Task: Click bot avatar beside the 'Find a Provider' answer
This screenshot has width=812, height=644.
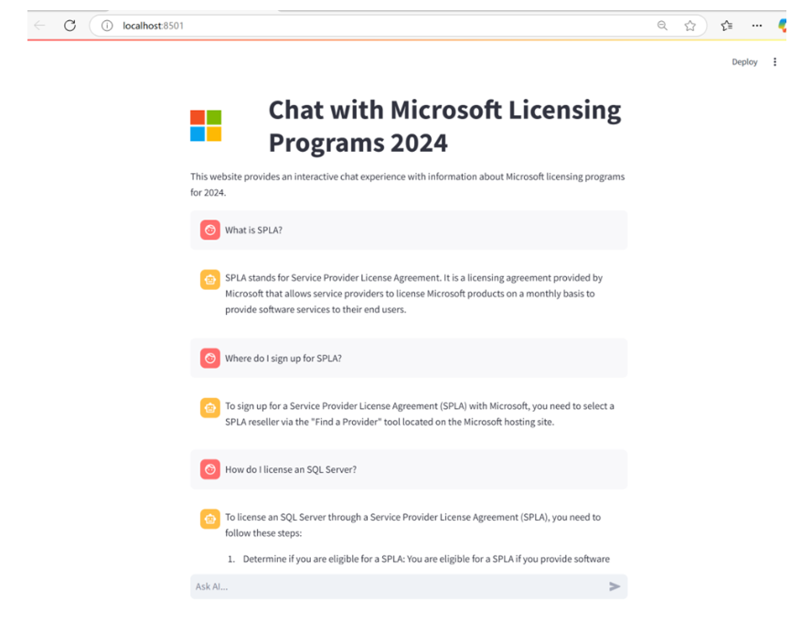Action: (209, 407)
